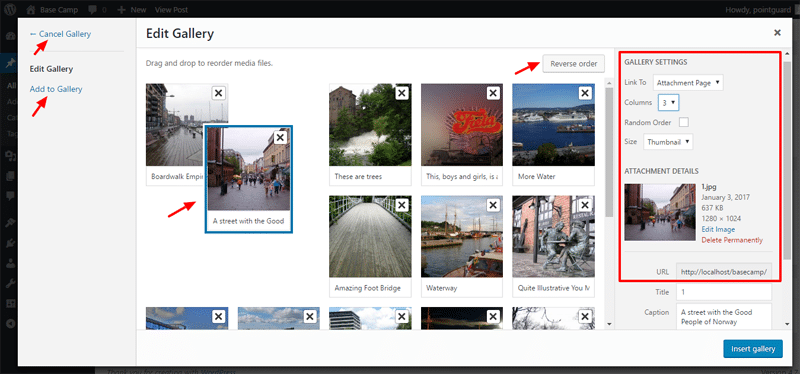The height and width of the screenshot is (374, 800).
Task: Open the comments bubble in admin bar
Action: [x=93, y=10]
